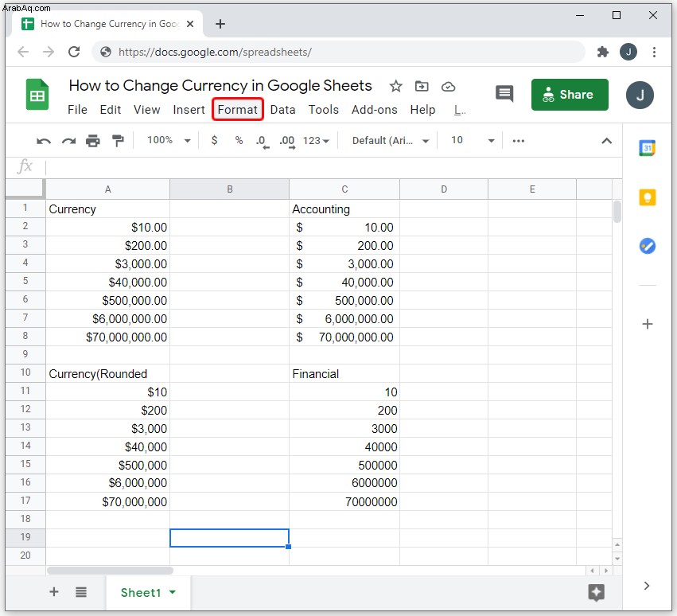Click the green Share button
The width and height of the screenshot is (677, 616).
tap(570, 95)
